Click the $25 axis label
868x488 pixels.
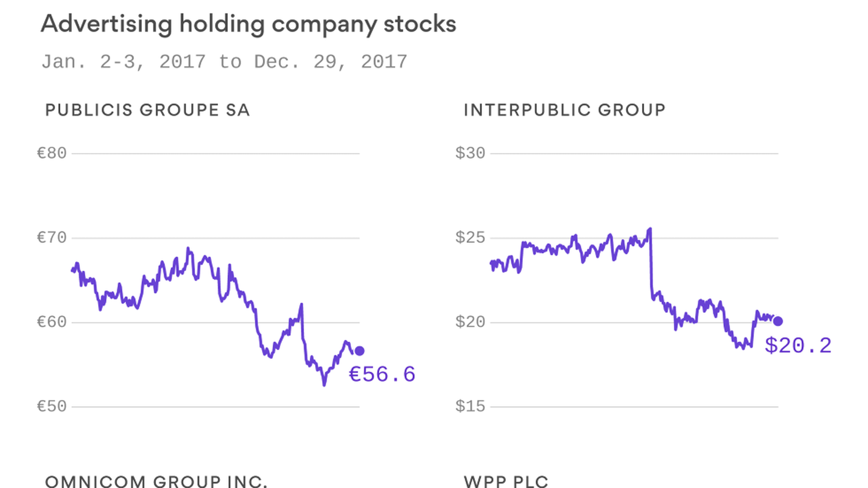pos(470,238)
